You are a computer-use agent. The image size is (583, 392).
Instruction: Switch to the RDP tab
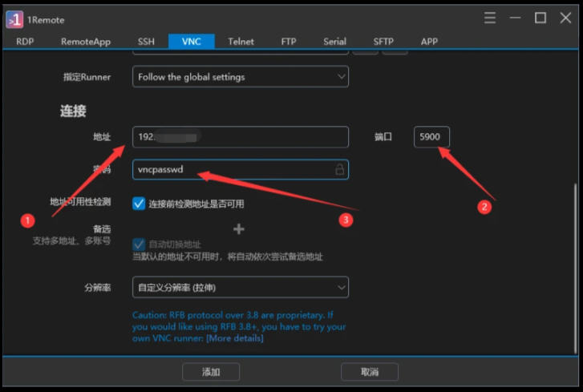point(25,41)
